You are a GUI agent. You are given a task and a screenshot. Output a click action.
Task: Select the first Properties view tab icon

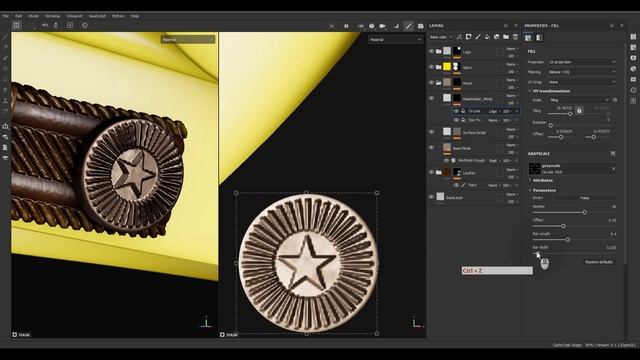(x=528, y=38)
